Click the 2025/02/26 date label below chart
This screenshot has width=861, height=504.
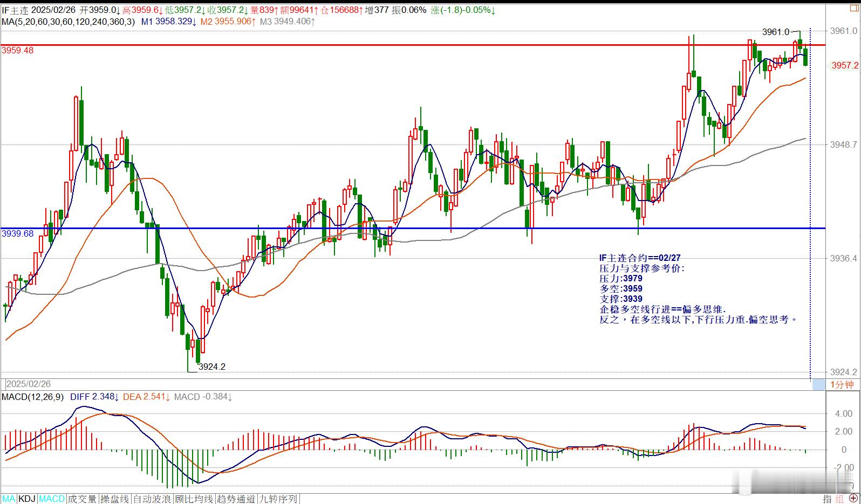click(29, 384)
